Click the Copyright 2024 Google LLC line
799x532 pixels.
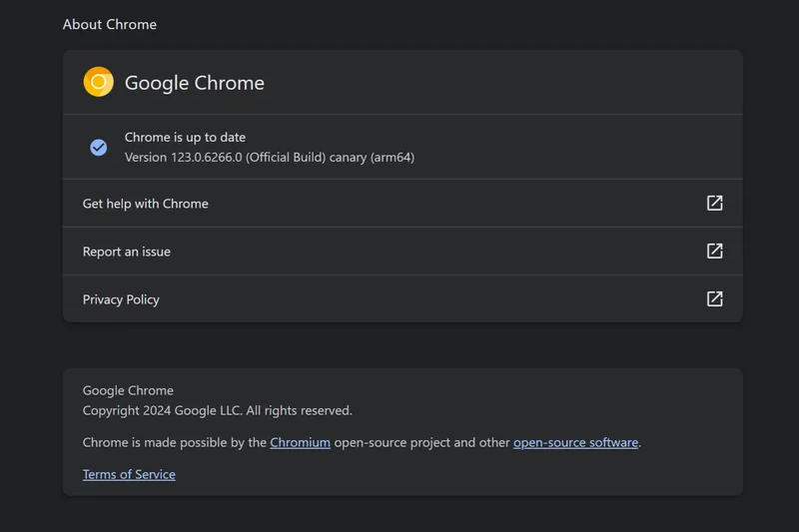217,410
